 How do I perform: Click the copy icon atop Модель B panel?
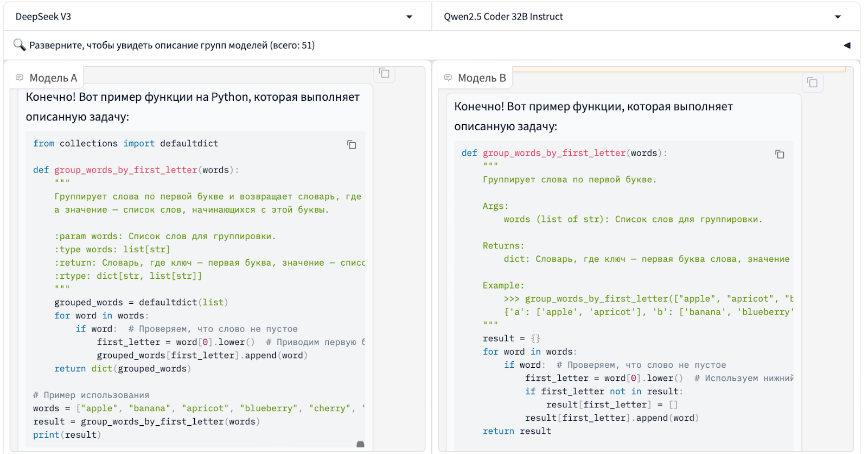812,82
